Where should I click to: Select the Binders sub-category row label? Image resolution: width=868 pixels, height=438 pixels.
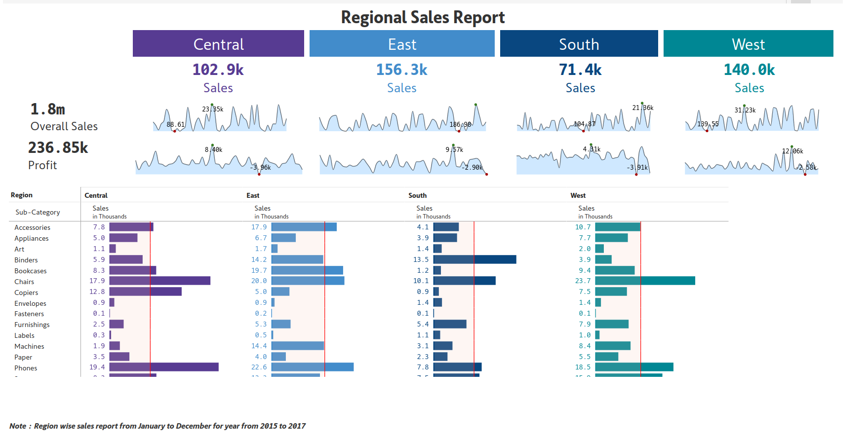[x=26, y=260]
